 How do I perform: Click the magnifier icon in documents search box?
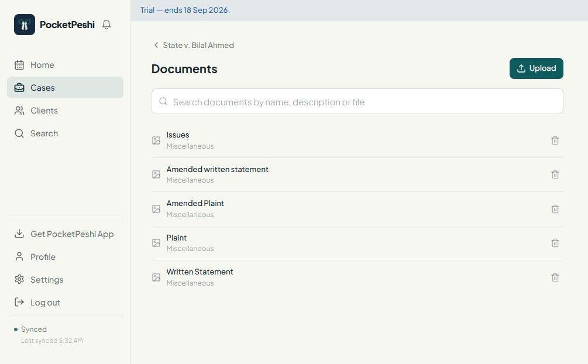click(x=163, y=101)
